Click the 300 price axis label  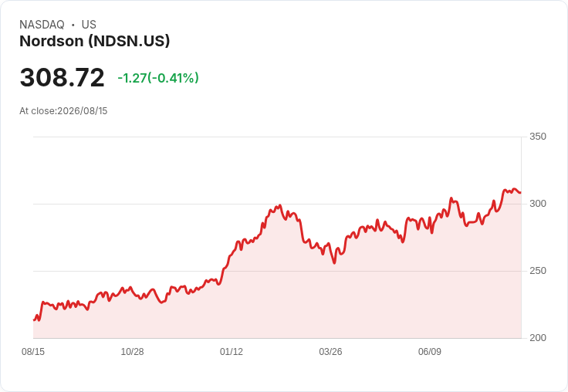point(538,204)
